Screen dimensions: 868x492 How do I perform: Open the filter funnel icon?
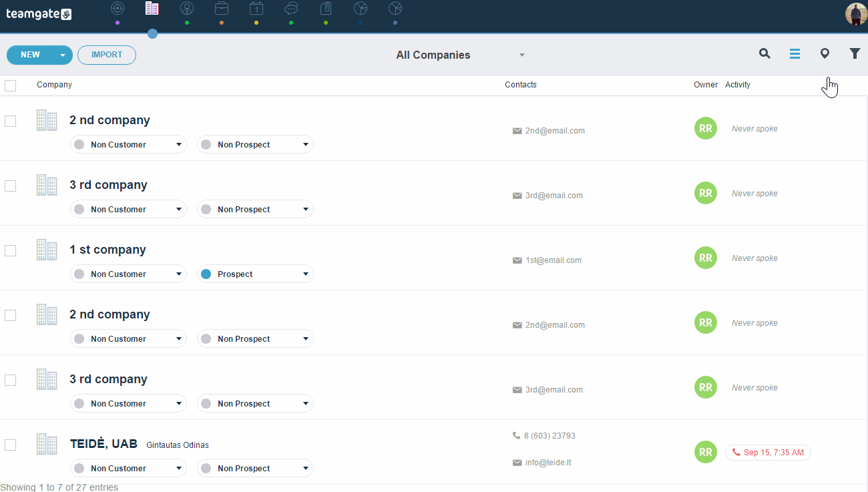tap(855, 54)
